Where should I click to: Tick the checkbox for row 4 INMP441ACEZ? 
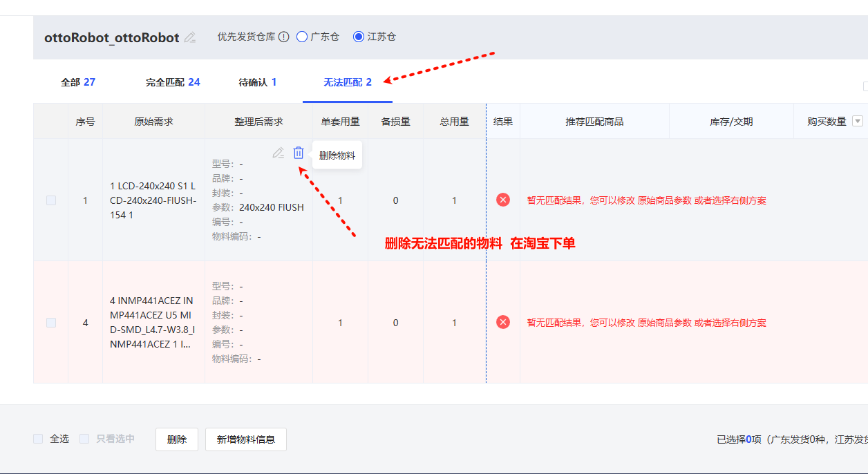51,323
